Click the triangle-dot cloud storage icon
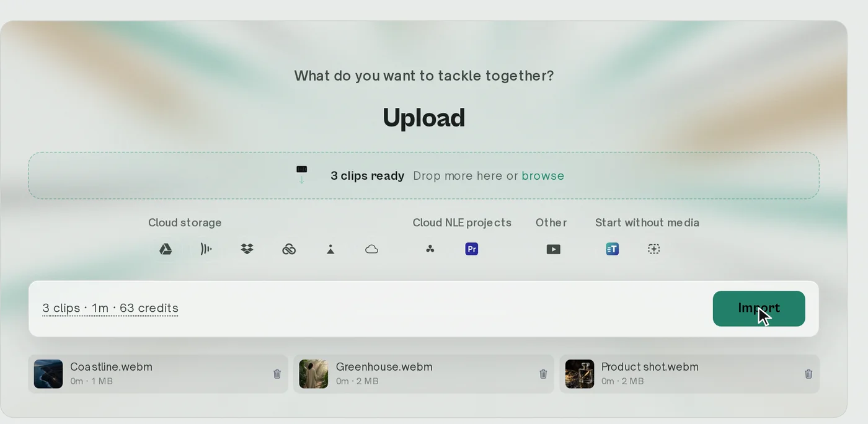 (x=330, y=249)
